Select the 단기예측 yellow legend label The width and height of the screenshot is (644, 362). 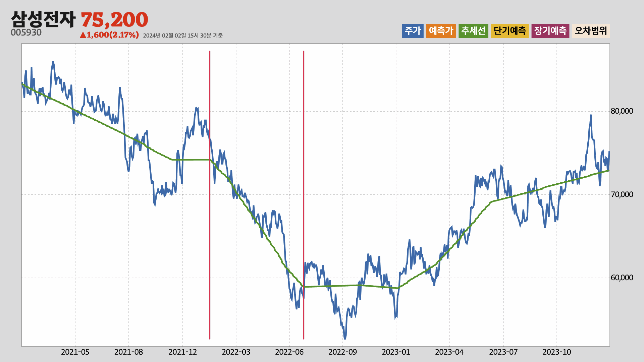click(510, 31)
